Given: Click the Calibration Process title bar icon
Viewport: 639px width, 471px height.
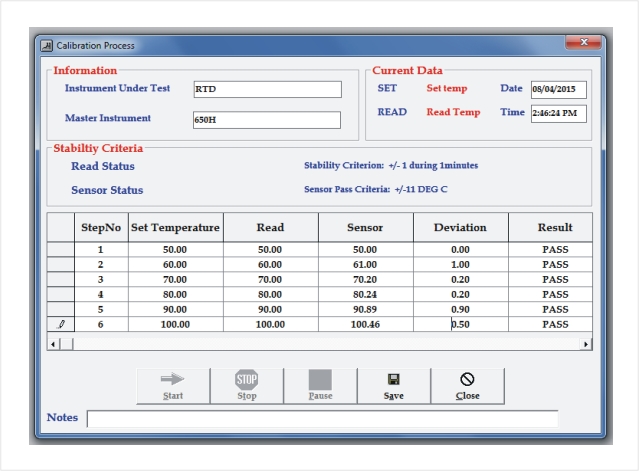Looking at the screenshot, I should pos(47,45).
